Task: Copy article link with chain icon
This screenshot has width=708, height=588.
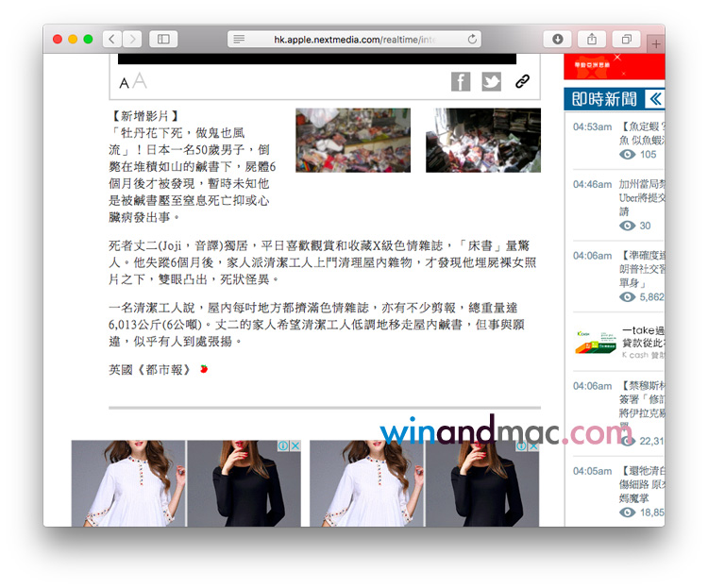Action: pyautogui.click(x=522, y=82)
